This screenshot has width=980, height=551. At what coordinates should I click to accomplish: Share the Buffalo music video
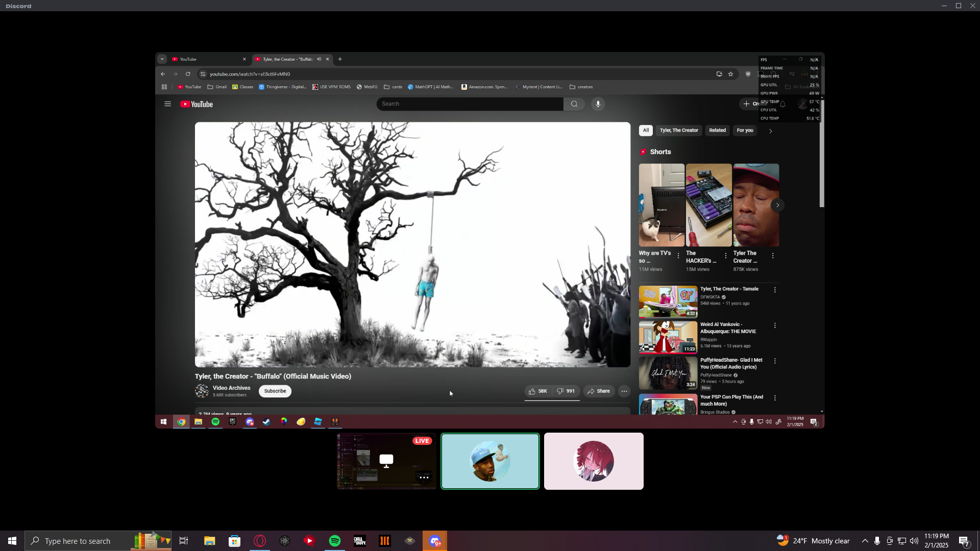point(598,391)
